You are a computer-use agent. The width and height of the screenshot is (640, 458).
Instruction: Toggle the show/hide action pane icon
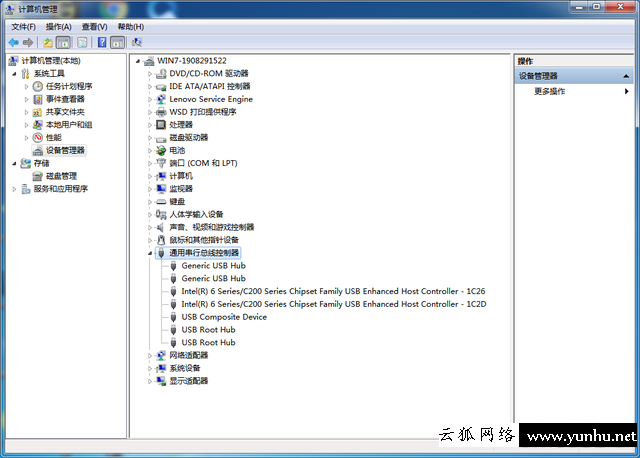pyautogui.click(x=118, y=42)
